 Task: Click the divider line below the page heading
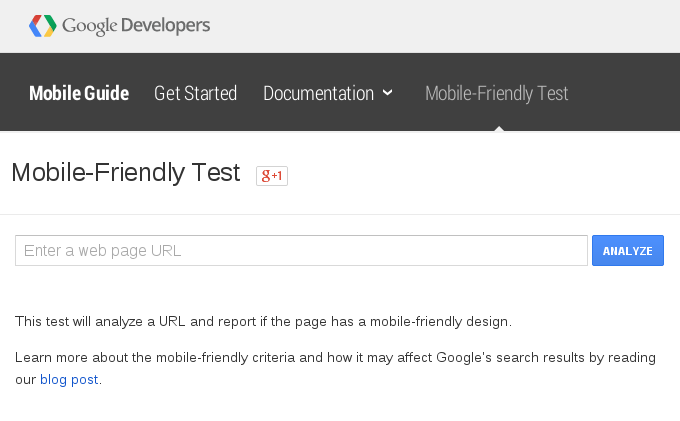[x=340, y=214]
